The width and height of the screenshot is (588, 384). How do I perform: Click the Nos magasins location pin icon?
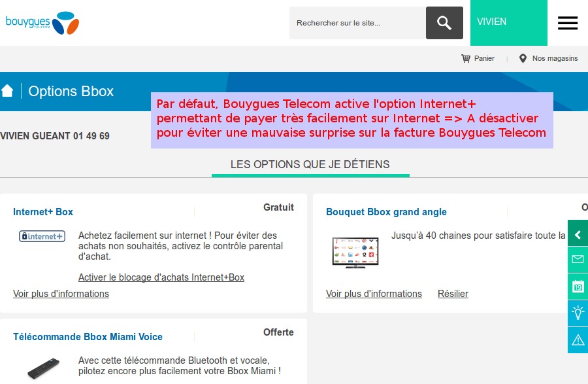tap(523, 58)
